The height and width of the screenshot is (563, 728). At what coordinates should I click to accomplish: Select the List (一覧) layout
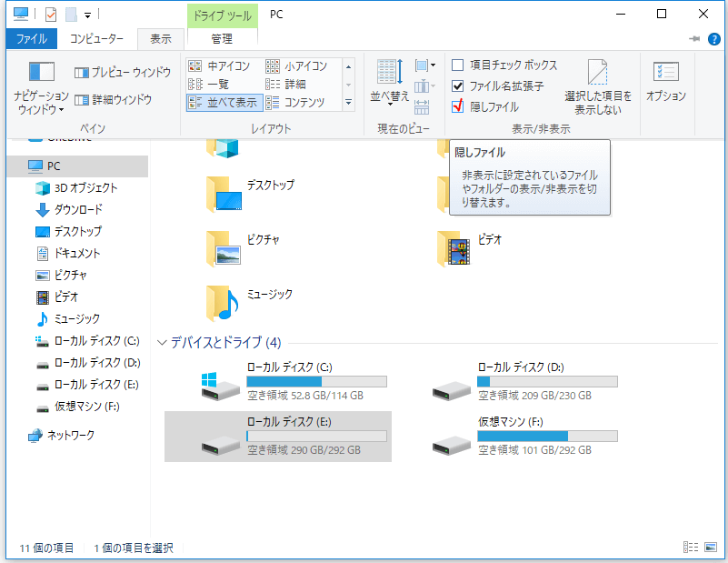[209, 84]
